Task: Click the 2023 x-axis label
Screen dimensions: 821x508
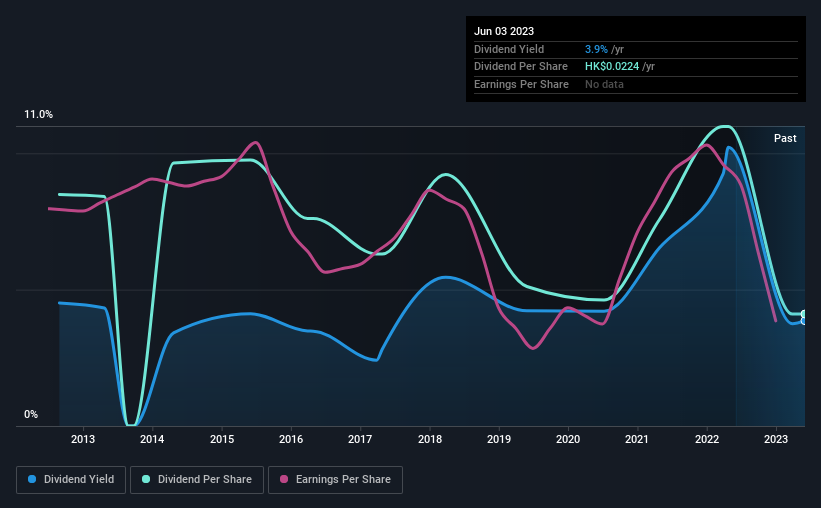Action: pos(775,439)
